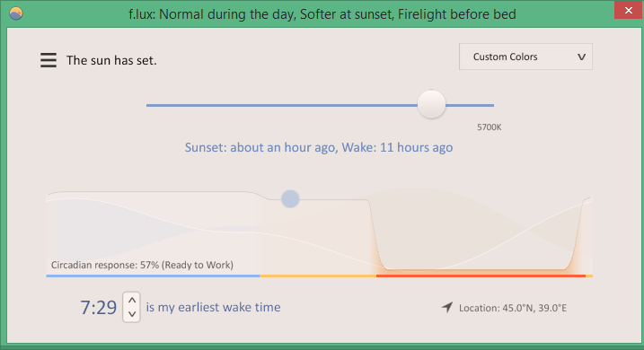Click the Location 45.0°N, 39.0°E text
The height and width of the screenshot is (350, 644).
(513, 308)
